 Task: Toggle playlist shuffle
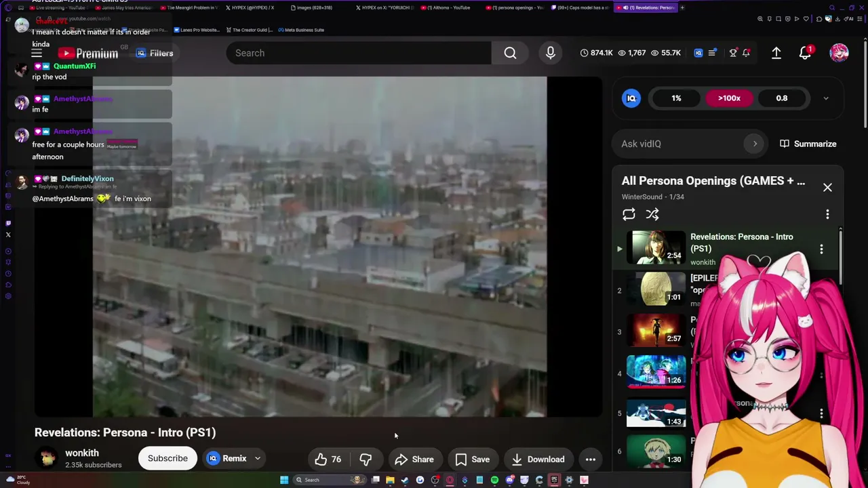(652, 214)
